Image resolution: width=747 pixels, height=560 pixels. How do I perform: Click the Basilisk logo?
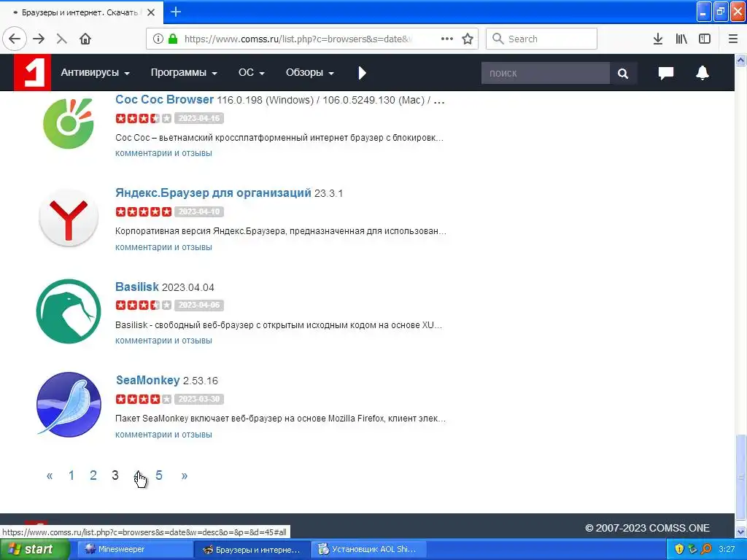click(x=68, y=311)
